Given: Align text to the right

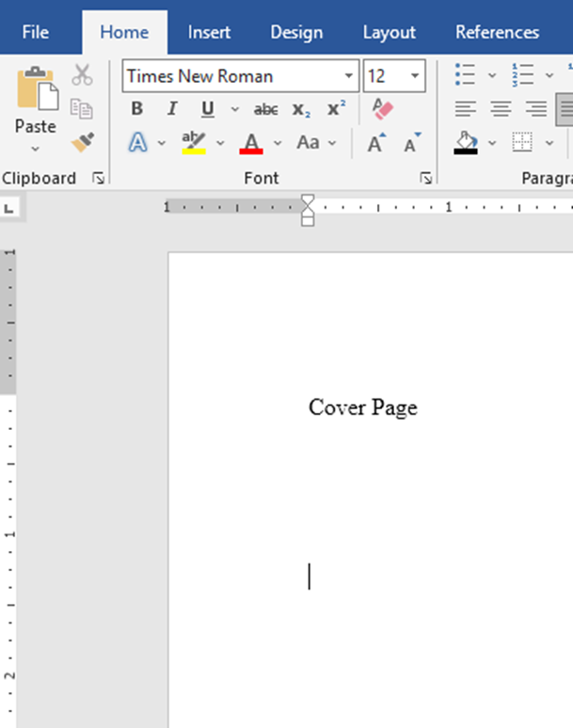Looking at the screenshot, I should [536, 109].
